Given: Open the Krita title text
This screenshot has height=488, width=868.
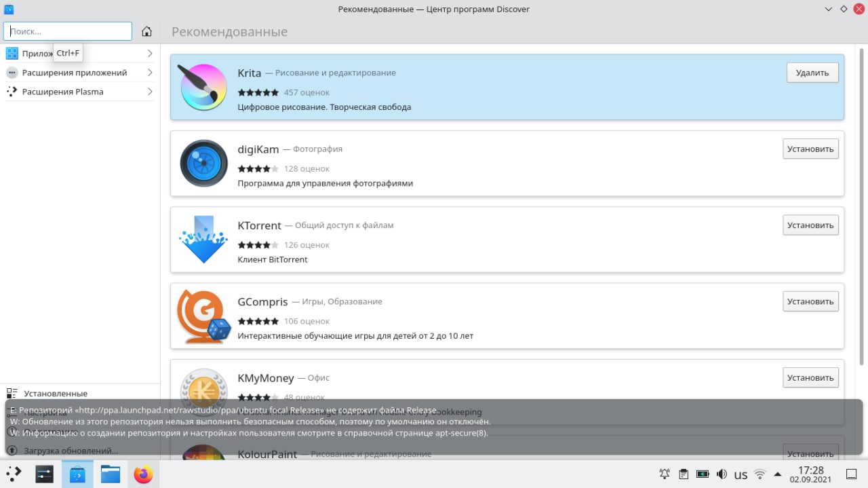Looking at the screenshot, I should pos(249,73).
